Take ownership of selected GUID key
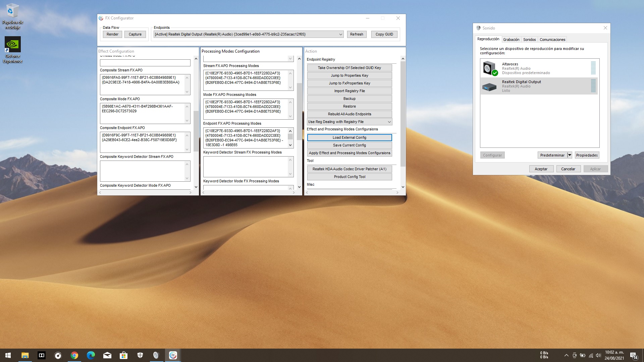The image size is (644, 362). pyautogui.click(x=350, y=68)
